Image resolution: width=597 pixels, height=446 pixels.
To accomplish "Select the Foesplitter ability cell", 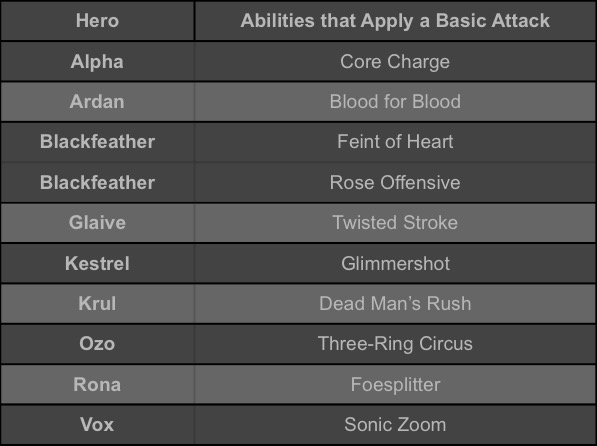I will pos(395,385).
